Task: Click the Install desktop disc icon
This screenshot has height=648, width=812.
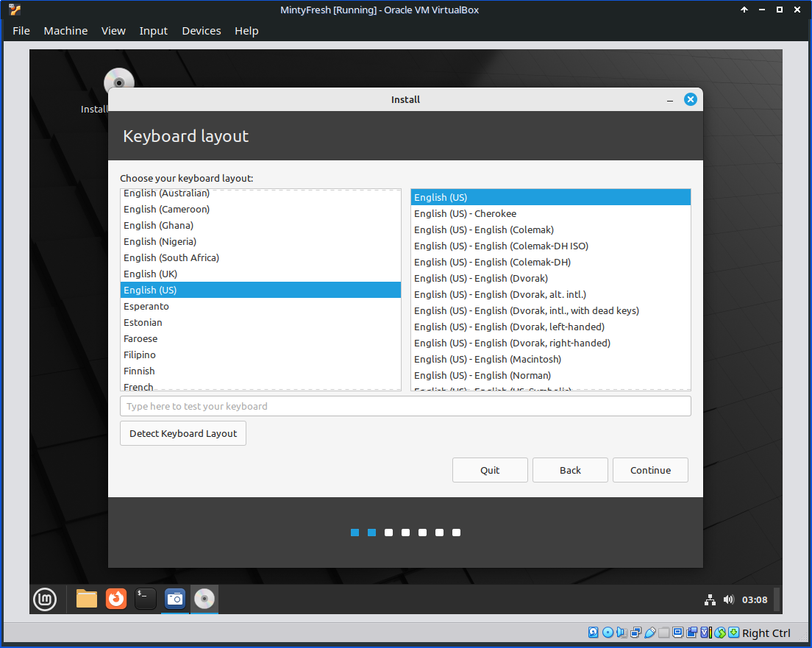Action: pos(119,79)
